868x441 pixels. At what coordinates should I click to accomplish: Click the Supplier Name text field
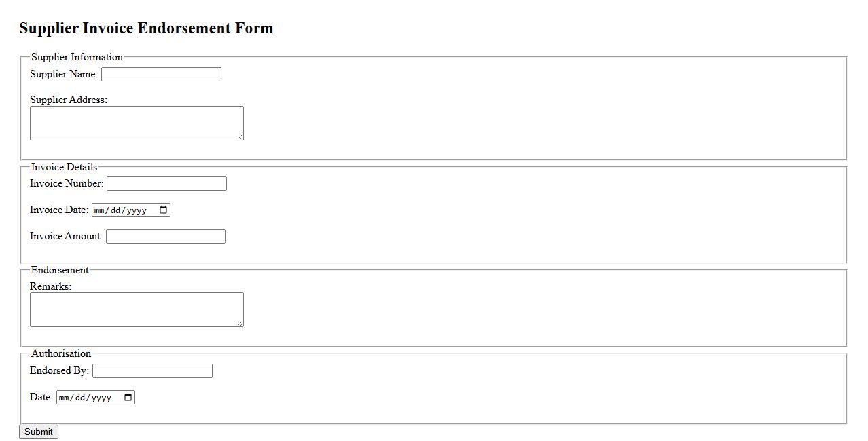point(161,75)
